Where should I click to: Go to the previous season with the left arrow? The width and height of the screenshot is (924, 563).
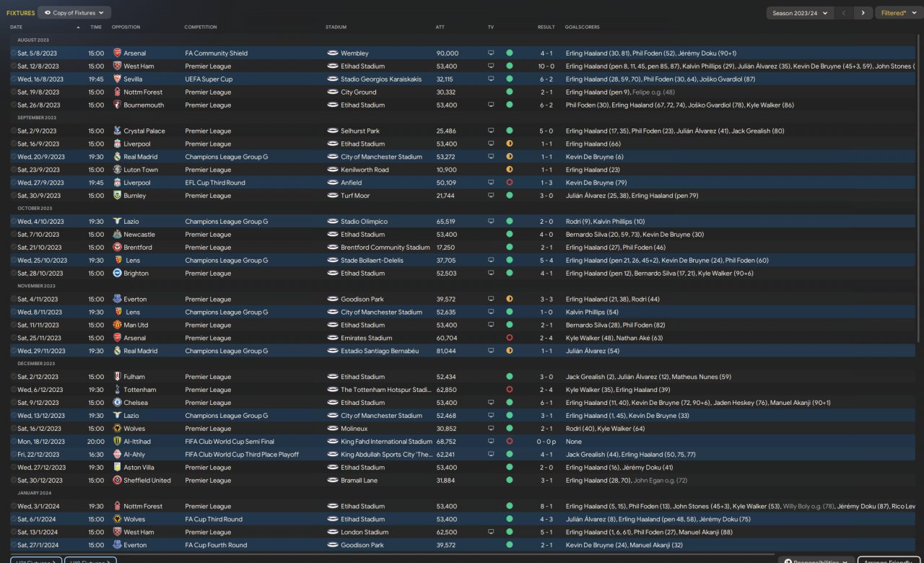[844, 13]
